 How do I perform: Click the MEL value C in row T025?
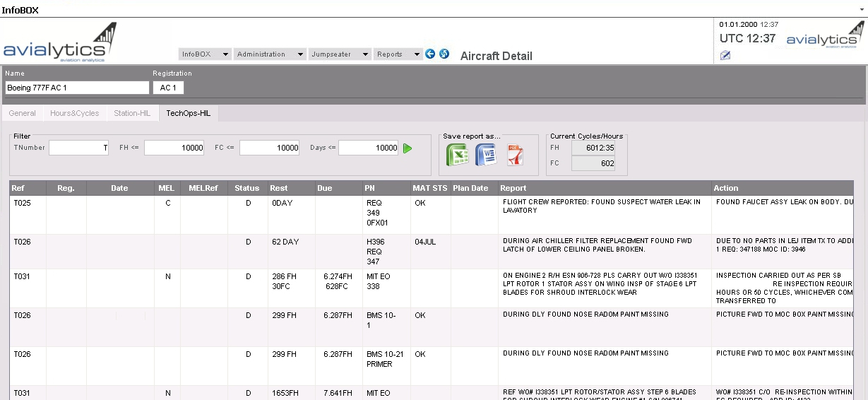(x=167, y=202)
